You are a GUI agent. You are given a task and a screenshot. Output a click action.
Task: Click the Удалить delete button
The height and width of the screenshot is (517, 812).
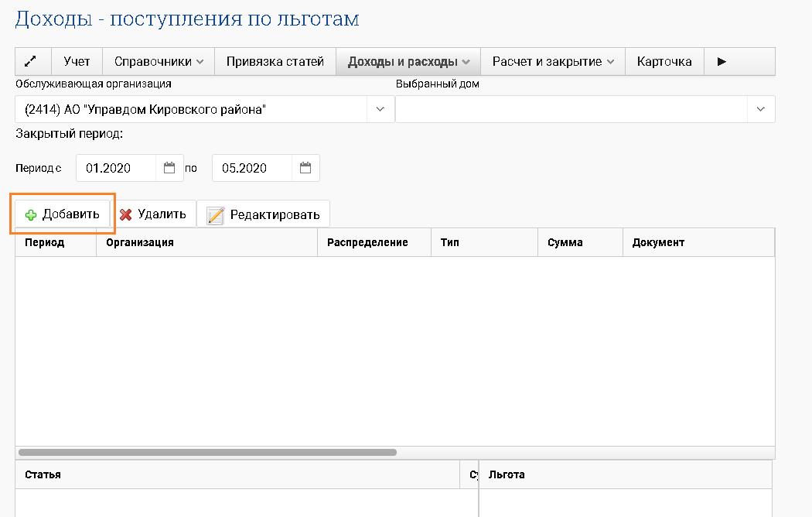[x=153, y=214]
